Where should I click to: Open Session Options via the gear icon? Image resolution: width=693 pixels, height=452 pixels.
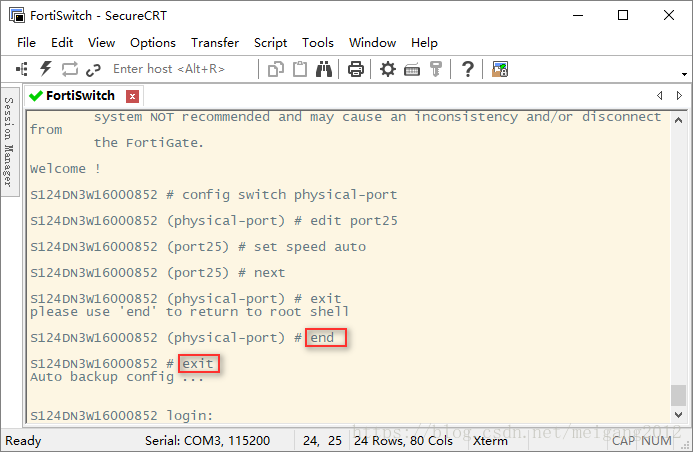[388, 69]
